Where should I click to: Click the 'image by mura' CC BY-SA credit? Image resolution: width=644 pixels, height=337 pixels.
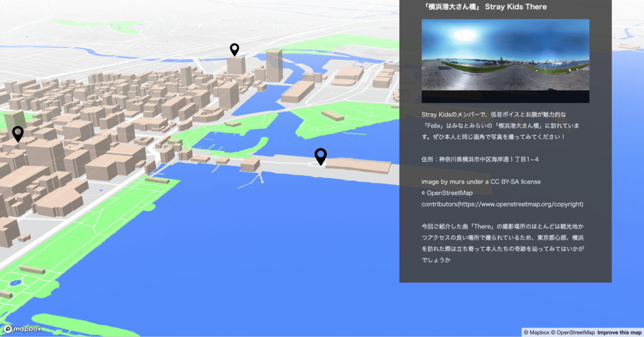(480, 181)
